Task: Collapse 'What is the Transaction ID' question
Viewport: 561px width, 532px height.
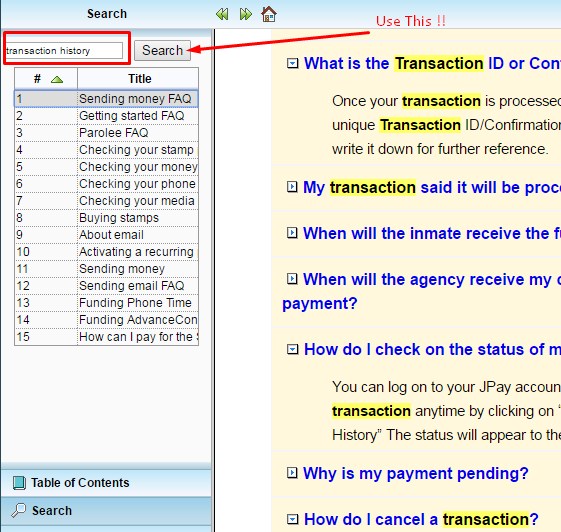Action: click(x=292, y=63)
